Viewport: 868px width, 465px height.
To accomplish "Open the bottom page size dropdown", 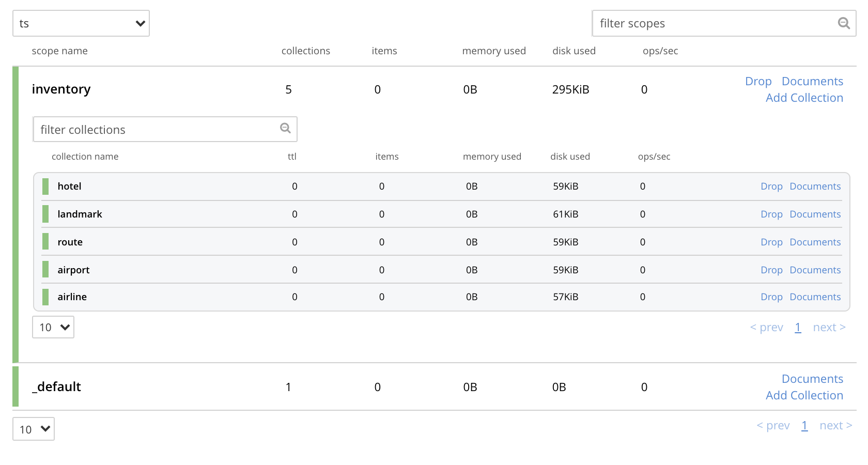I will (33, 429).
